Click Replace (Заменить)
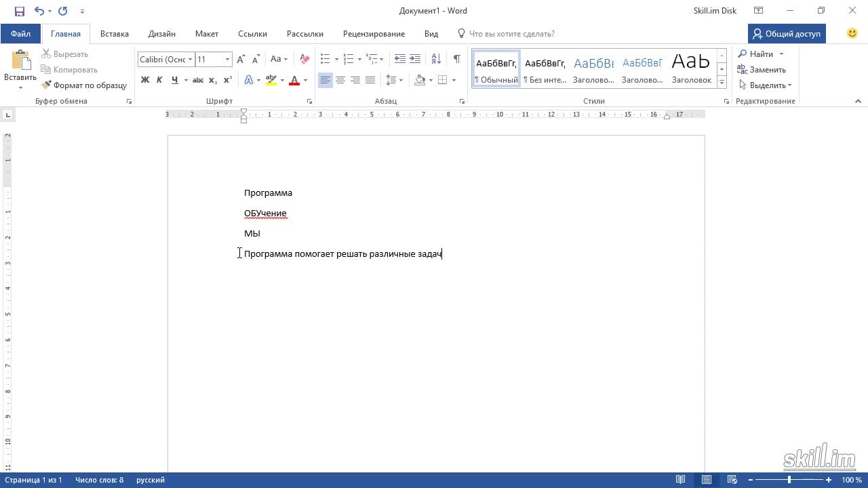Screen dimensions: 868x488 [x=762, y=70]
